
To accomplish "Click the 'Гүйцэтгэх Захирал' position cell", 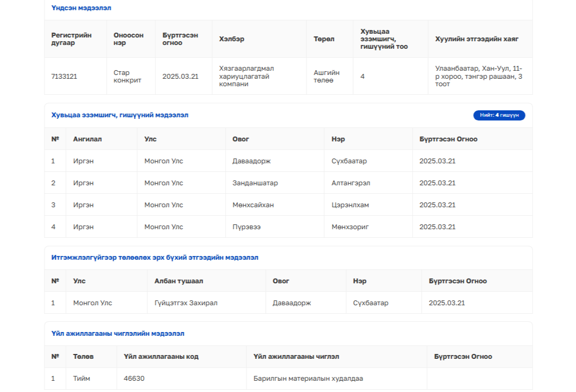I will click(x=186, y=303).
